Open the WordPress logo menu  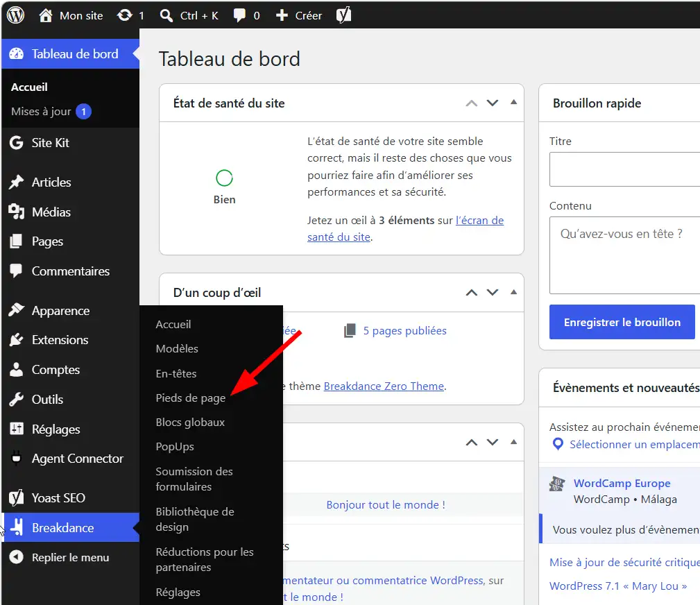(16, 16)
